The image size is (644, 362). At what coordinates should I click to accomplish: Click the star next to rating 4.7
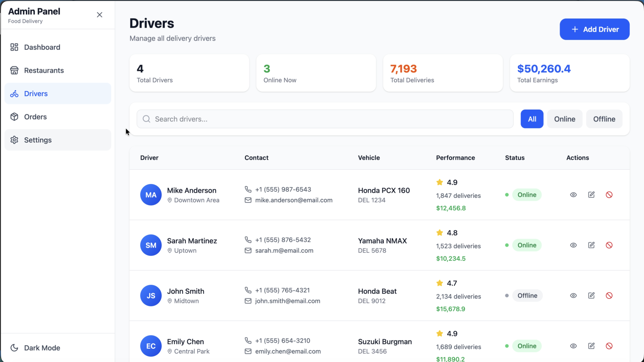pos(439,283)
